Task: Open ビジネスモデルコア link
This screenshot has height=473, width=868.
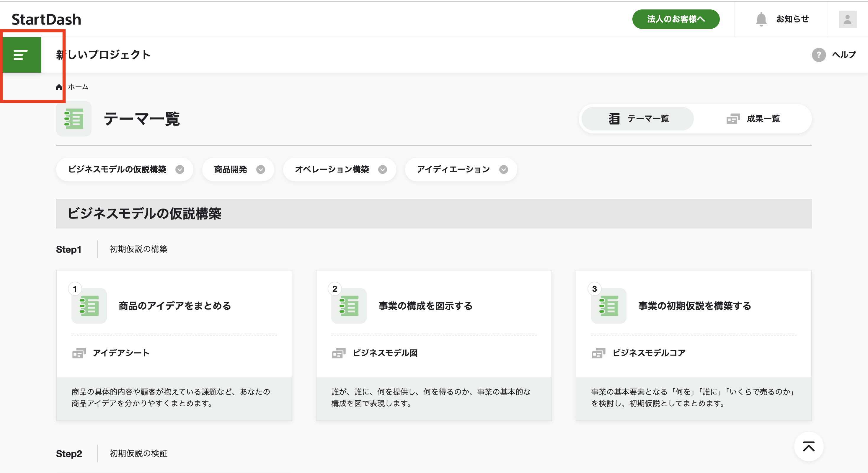Action: pos(649,353)
